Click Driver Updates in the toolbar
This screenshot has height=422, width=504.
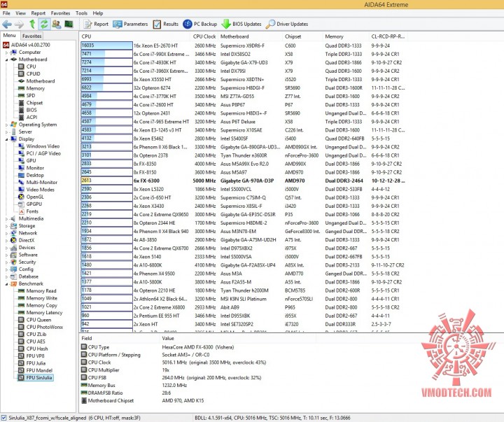click(287, 24)
